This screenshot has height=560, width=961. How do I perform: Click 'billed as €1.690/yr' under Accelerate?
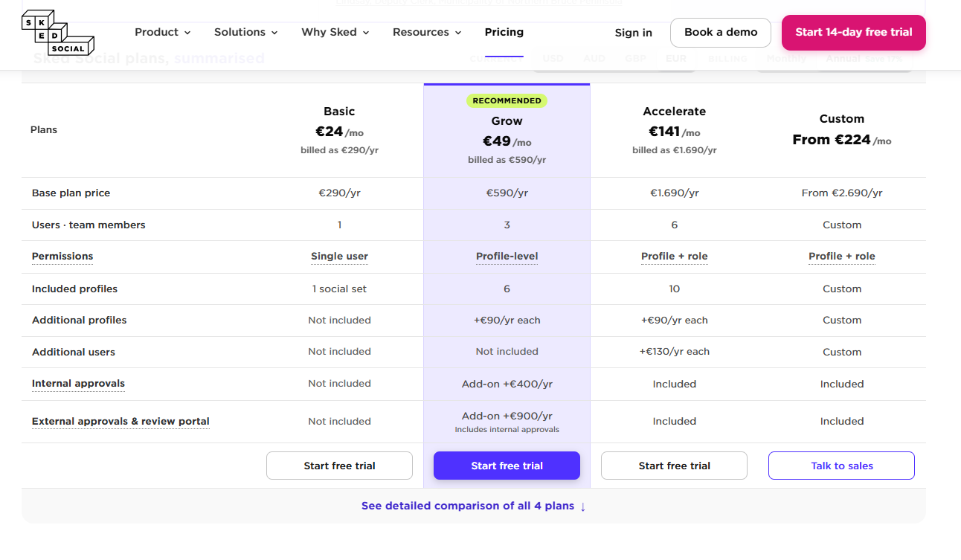coord(674,150)
